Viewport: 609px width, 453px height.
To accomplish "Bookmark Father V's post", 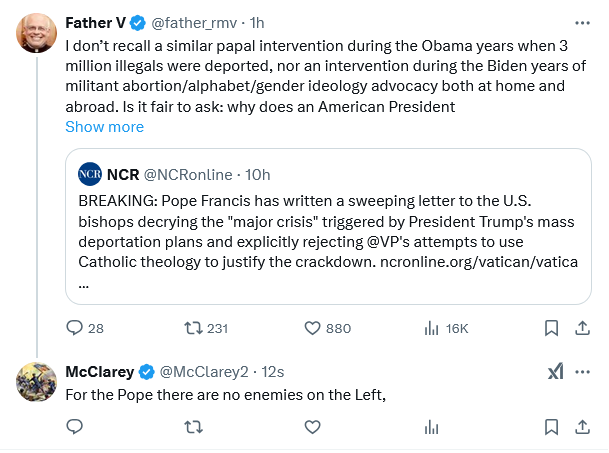I will [x=551, y=328].
